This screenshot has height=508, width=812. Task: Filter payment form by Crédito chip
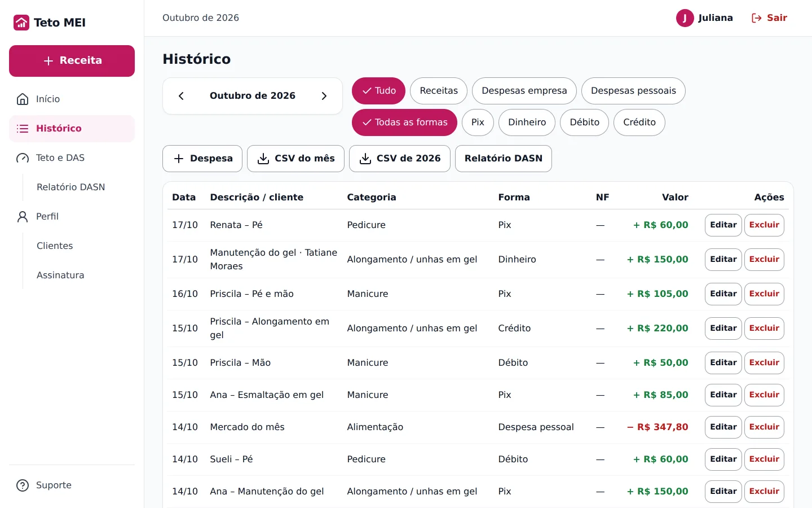click(x=639, y=122)
